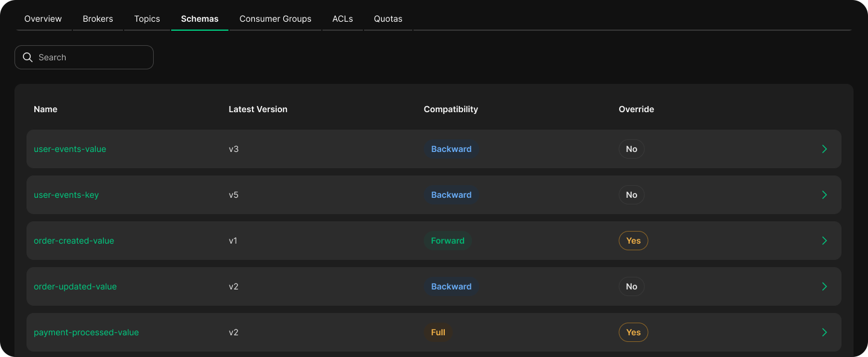Switch to the Quotas tab

[388, 19]
